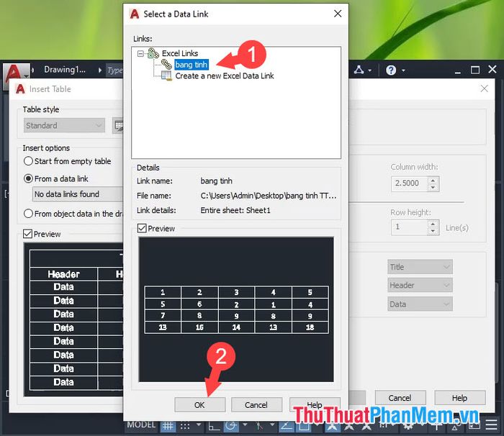Image resolution: width=504 pixels, height=436 pixels.
Task: Toggle the 2D object snap square icon
Action: click(x=304, y=427)
